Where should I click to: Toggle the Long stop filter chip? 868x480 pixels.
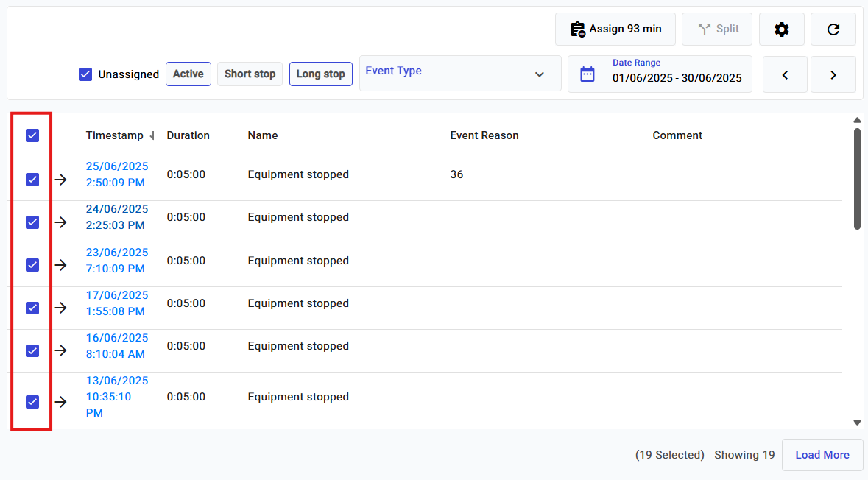point(320,74)
